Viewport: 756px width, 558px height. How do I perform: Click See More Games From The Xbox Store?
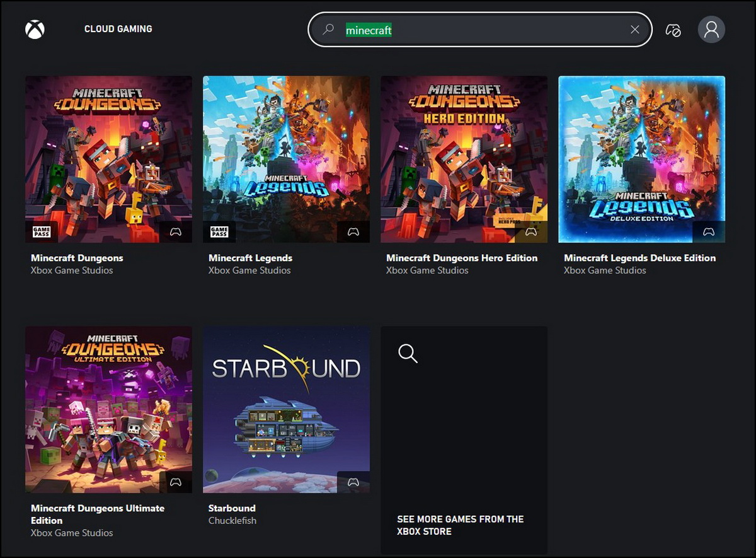coord(461,525)
